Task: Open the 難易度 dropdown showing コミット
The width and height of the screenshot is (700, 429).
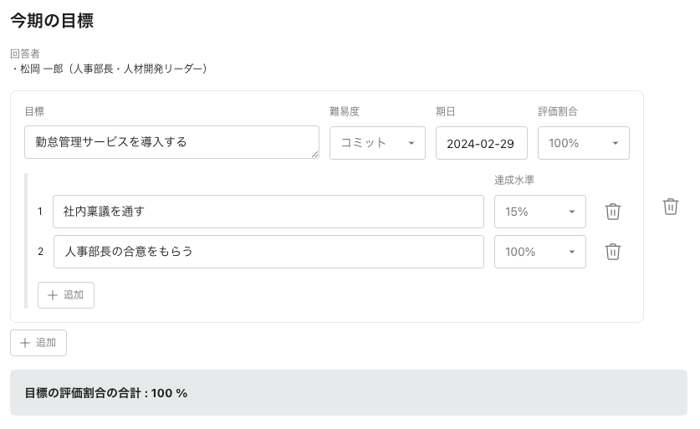Action: tap(377, 143)
